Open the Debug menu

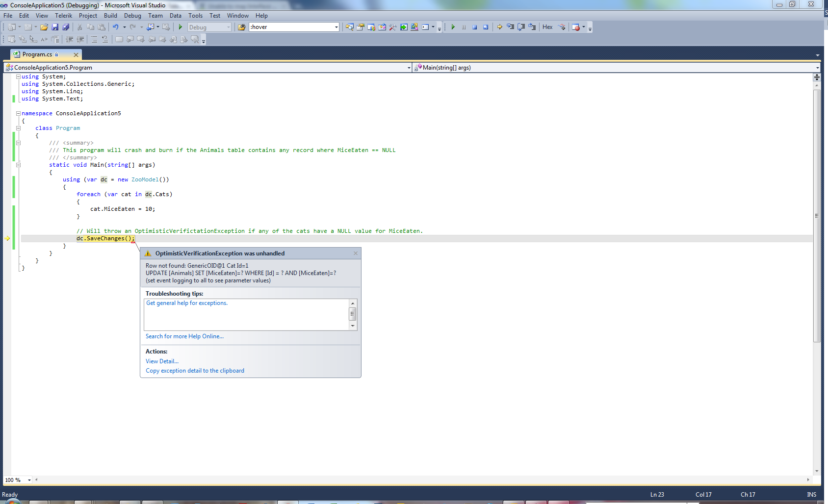(x=132, y=16)
